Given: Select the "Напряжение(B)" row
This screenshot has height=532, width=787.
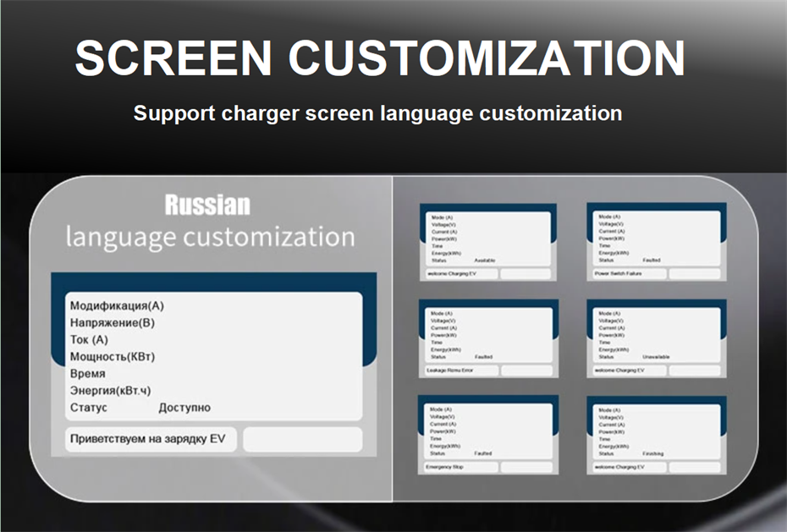Looking at the screenshot, I should click(x=112, y=322).
